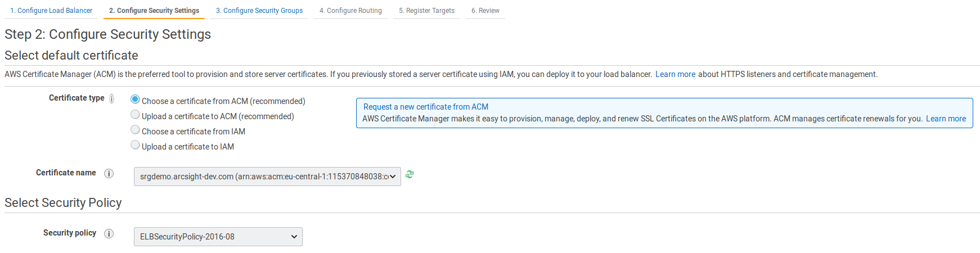Click the green refresh certificates icon
This screenshot has width=980, height=253.
410,175
